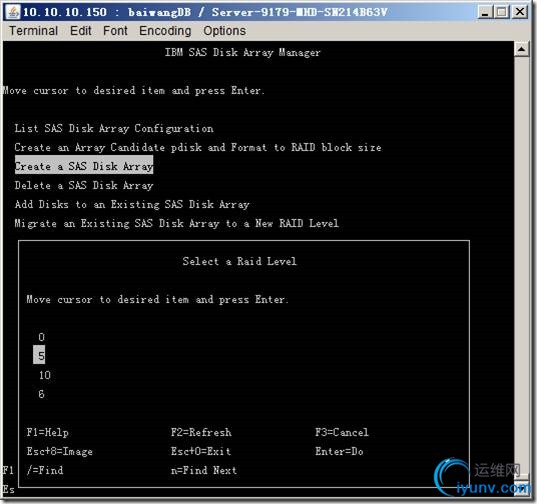Click F1=Help in the dialog
The height and width of the screenshot is (504, 537).
click(x=48, y=432)
